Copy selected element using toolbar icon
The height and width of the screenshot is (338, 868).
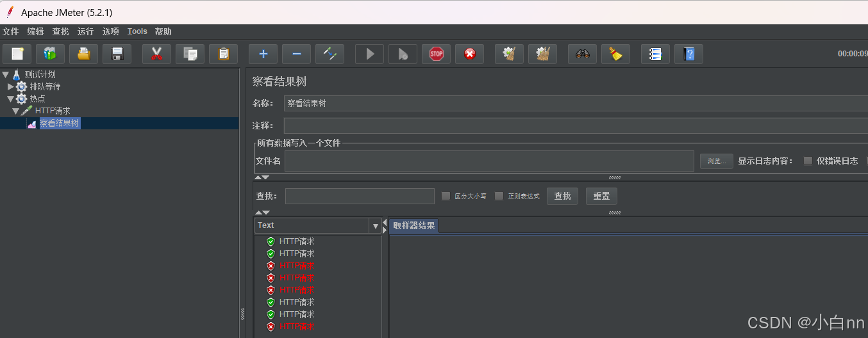tap(190, 54)
